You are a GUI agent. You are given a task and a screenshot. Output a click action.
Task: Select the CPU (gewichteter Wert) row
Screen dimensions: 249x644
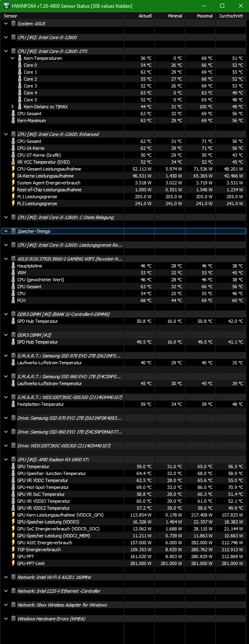click(124, 280)
